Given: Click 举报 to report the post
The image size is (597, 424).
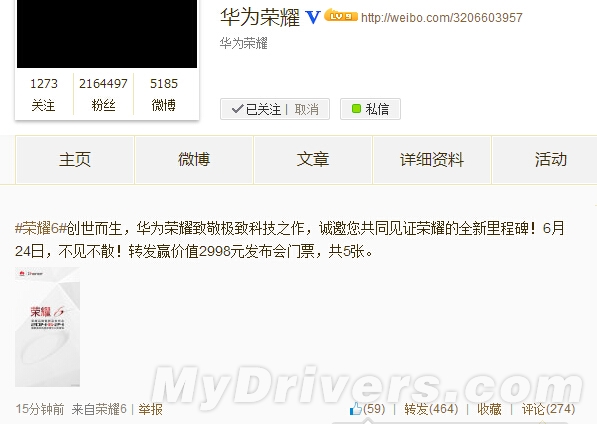Looking at the screenshot, I should tap(150, 410).
